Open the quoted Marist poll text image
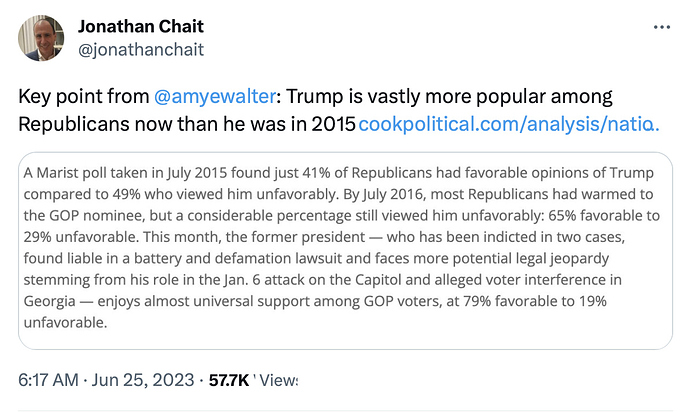Screen dimensions: 690x412 pyautogui.click(x=345, y=250)
